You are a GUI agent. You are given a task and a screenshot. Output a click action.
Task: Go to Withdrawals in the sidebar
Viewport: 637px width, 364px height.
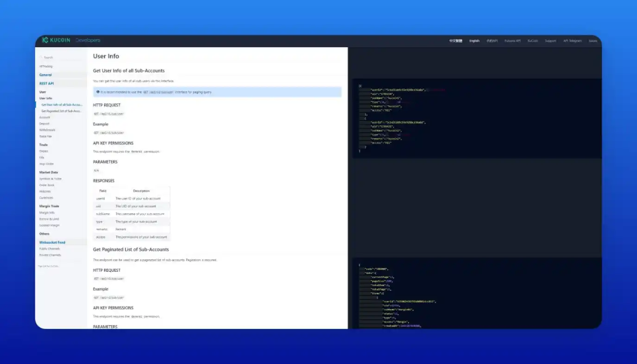click(x=47, y=130)
